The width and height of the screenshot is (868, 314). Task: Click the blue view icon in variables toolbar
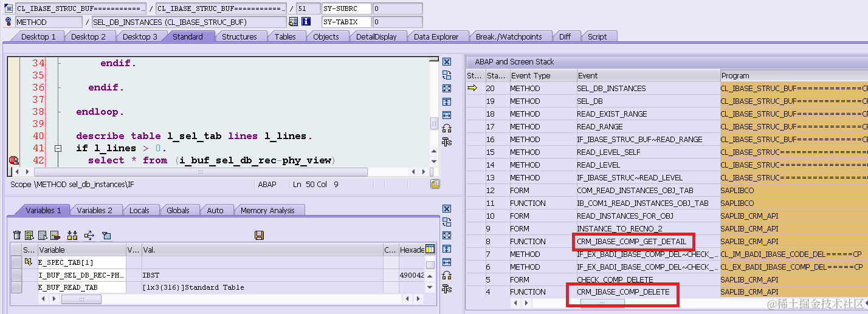click(x=106, y=235)
